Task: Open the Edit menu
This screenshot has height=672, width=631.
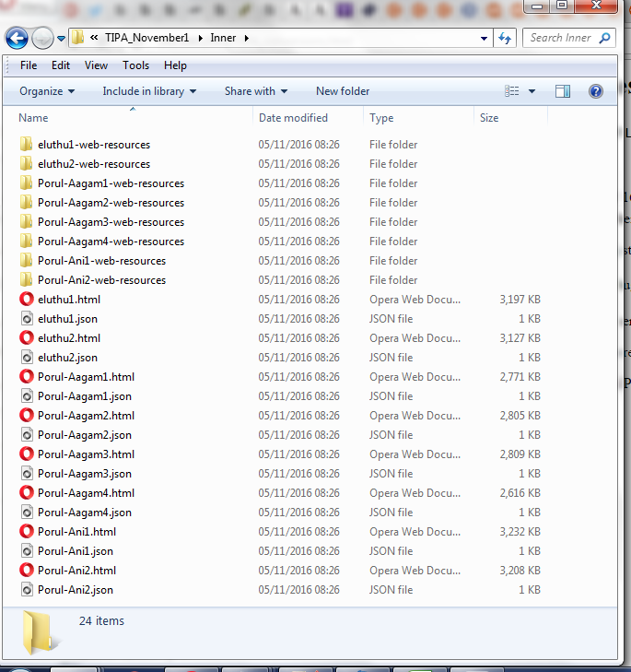Action: point(61,65)
